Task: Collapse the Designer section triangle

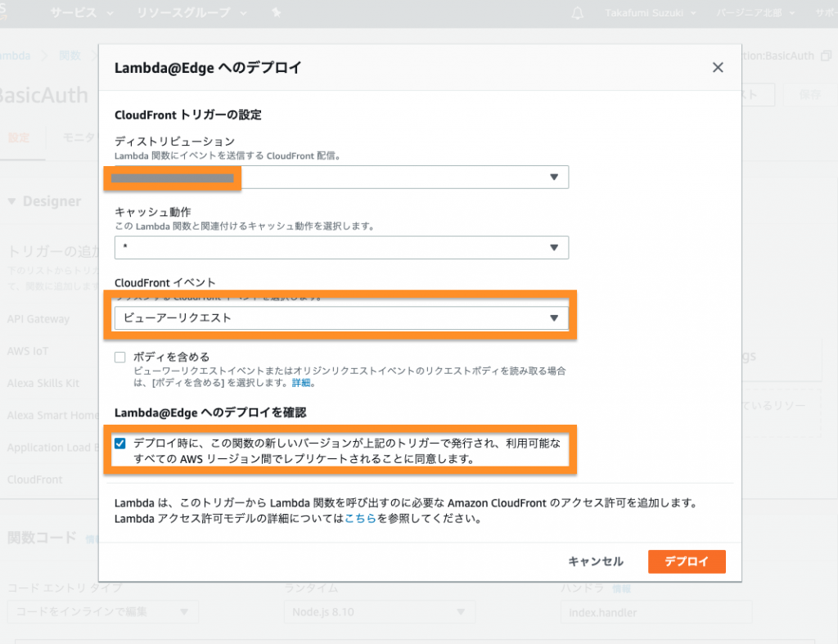Action: [12, 201]
